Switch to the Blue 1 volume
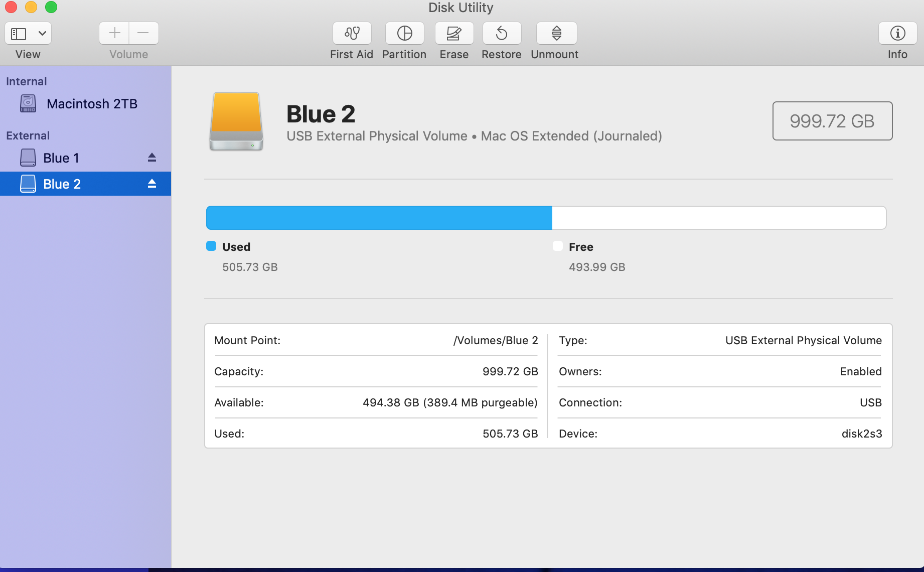Screen dimensions: 924x572 point(61,158)
